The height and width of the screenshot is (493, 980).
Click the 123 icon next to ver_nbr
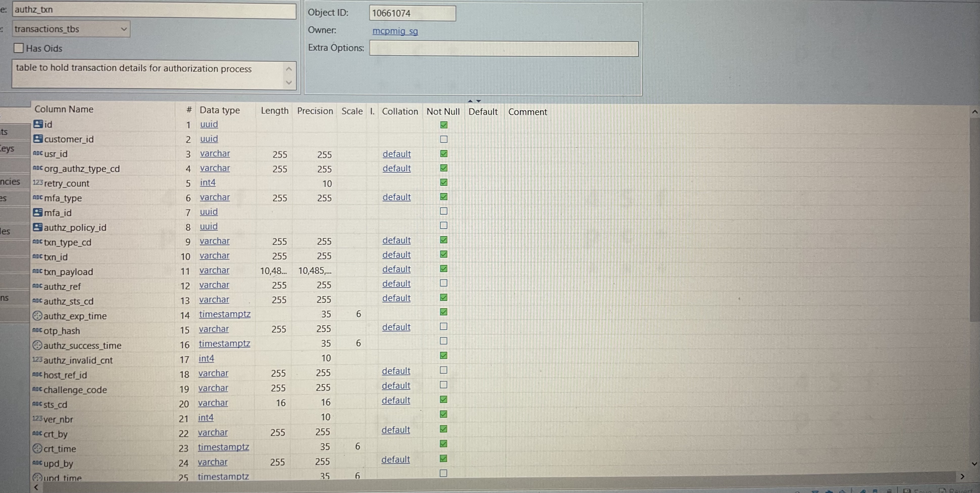[37, 419]
